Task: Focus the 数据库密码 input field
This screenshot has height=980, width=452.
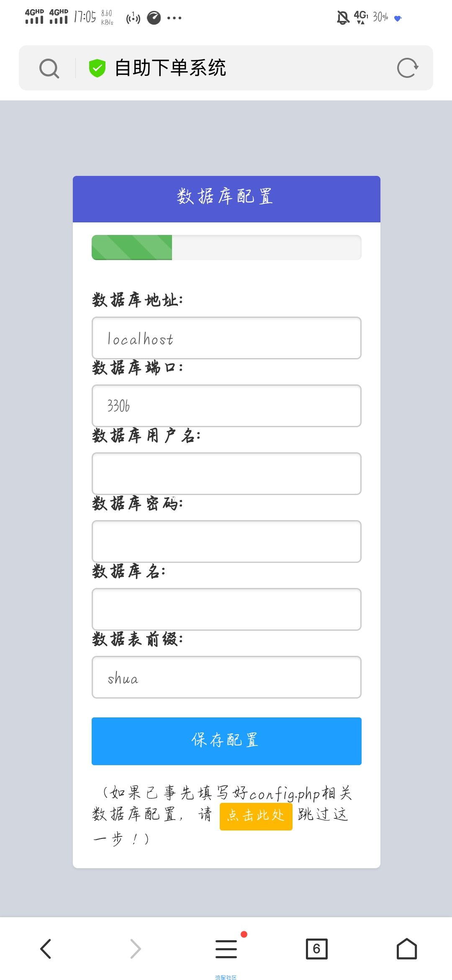Action: pyautogui.click(x=226, y=542)
